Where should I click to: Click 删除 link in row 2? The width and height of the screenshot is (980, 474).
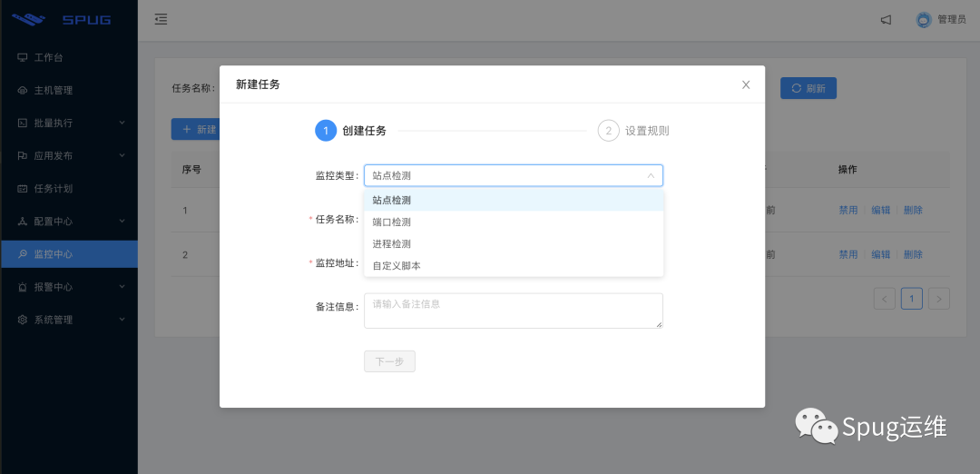[x=913, y=254]
